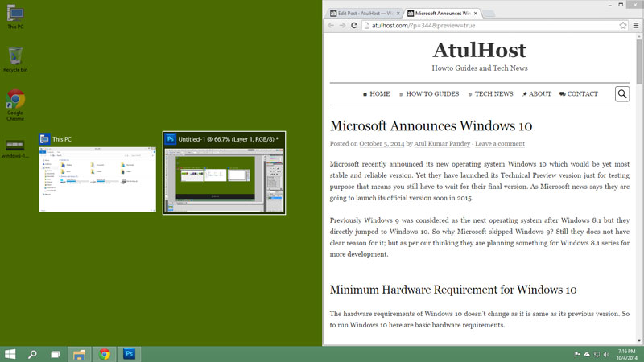Open network tray icon
The image size is (644, 362).
click(x=597, y=354)
